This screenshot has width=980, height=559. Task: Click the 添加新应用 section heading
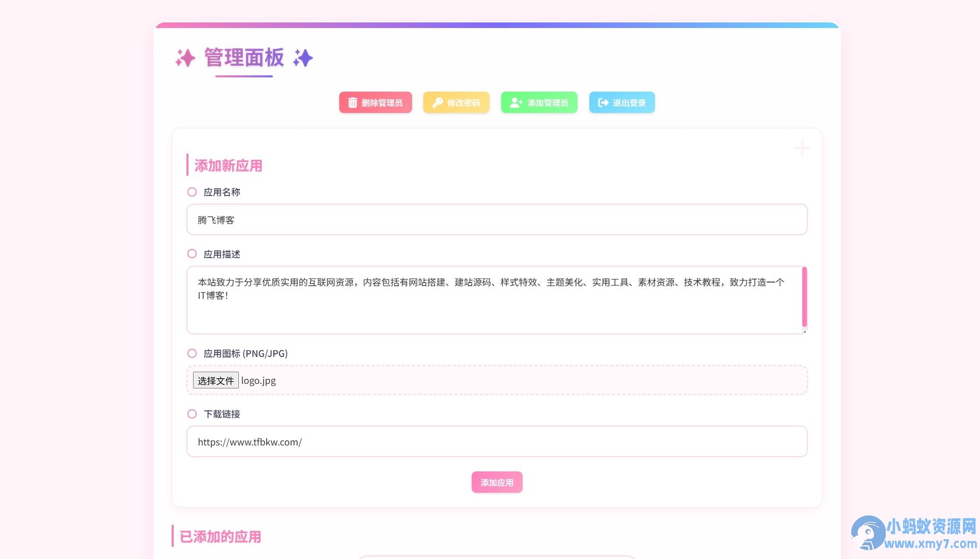pyautogui.click(x=228, y=165)
